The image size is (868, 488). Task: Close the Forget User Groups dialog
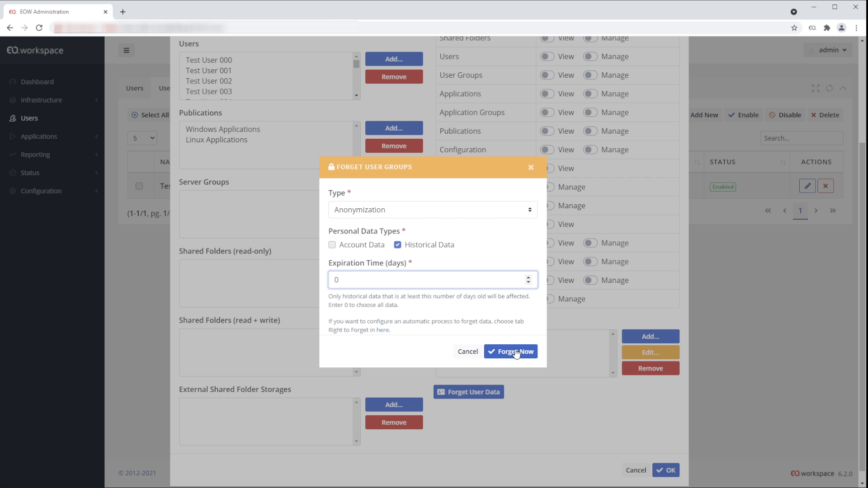point(531,167)
